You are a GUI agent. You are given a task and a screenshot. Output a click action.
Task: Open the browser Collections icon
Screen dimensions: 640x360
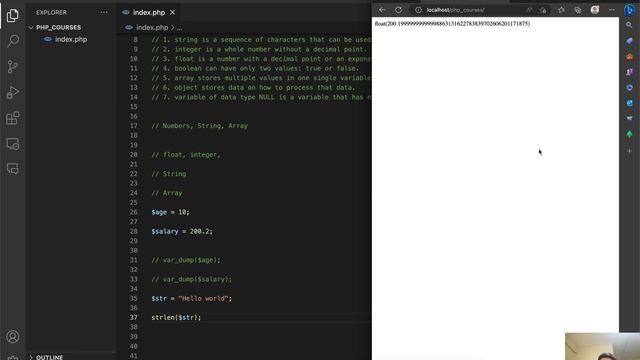click(578, 10)
